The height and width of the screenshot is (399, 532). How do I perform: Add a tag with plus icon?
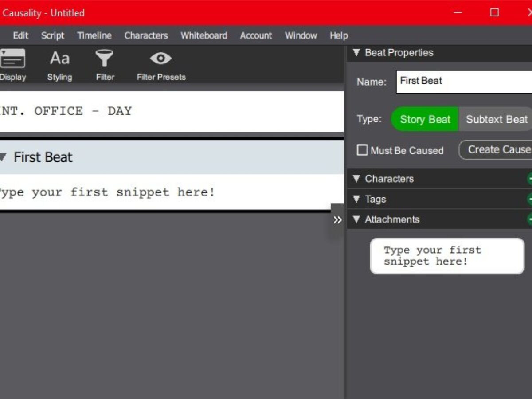tap(530, 199)
